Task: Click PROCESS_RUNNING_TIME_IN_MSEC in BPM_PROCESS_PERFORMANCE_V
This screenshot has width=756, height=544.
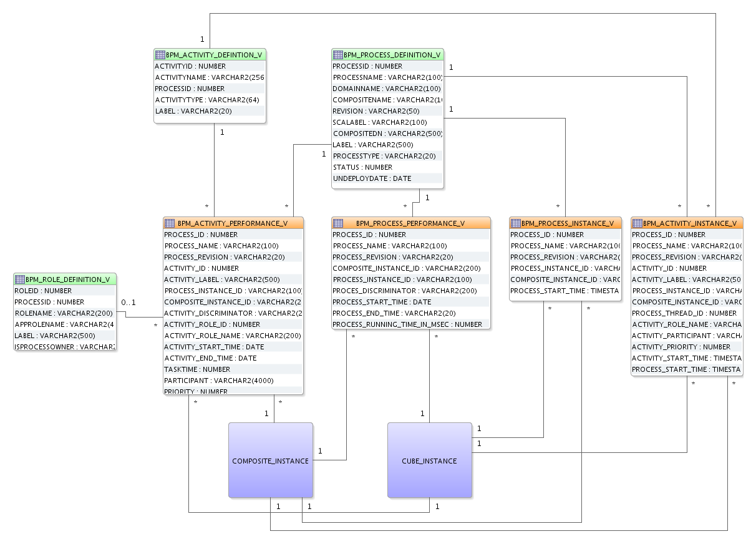Action: [407, 324]
